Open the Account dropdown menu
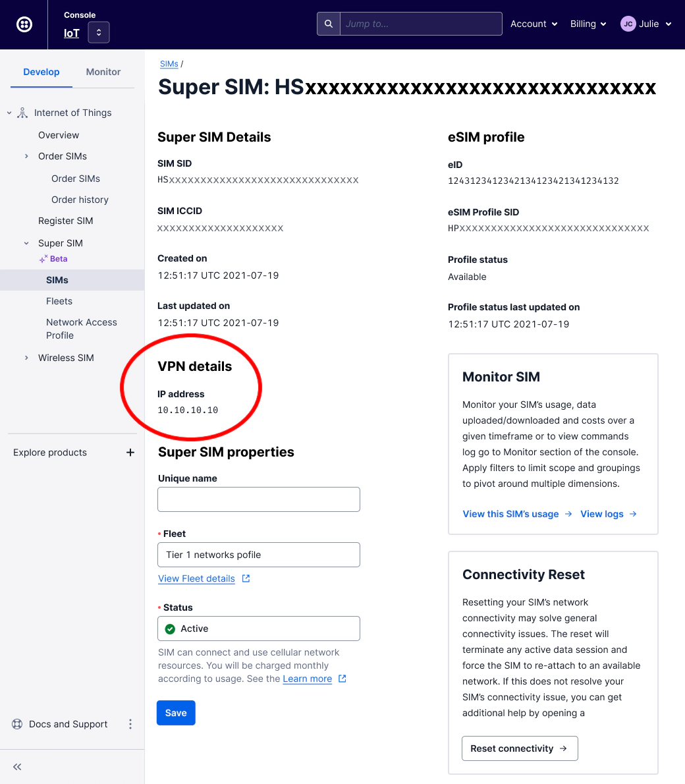685x784 pixels. 534,24
